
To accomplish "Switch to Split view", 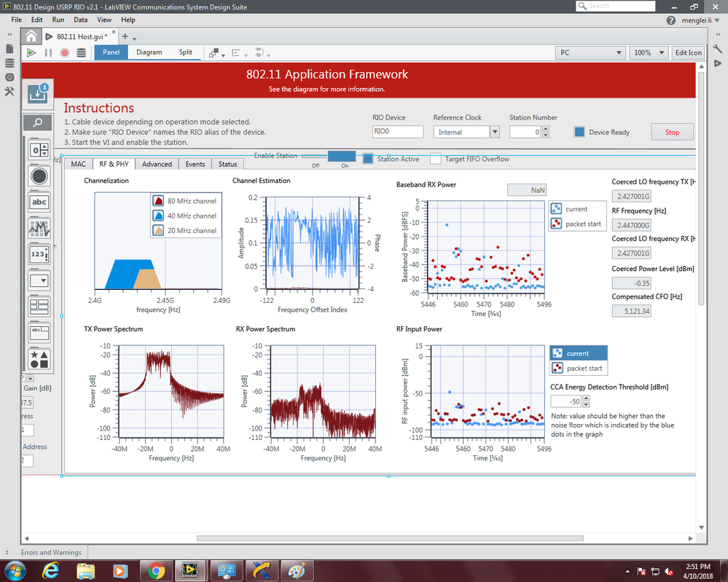I will [x=186, y=52].
